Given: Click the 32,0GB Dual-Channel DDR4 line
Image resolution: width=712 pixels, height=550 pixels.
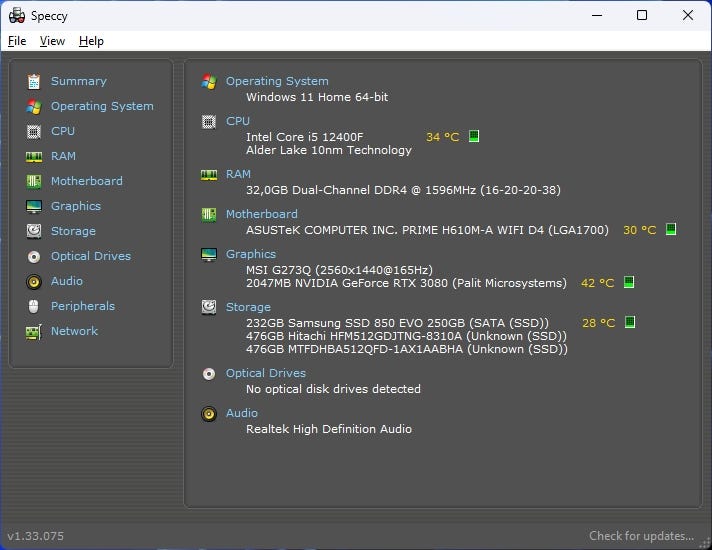Looking at the screenshot, I should coord(403,190).
